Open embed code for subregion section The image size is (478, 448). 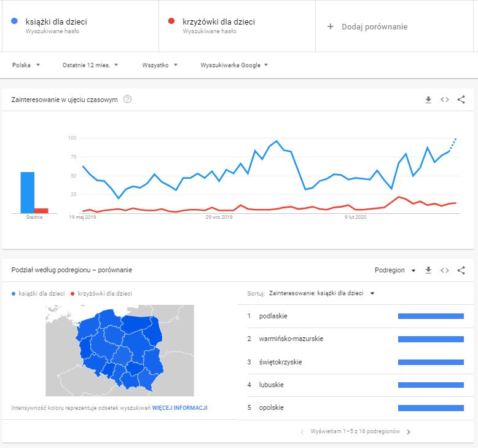coord(445,270)
